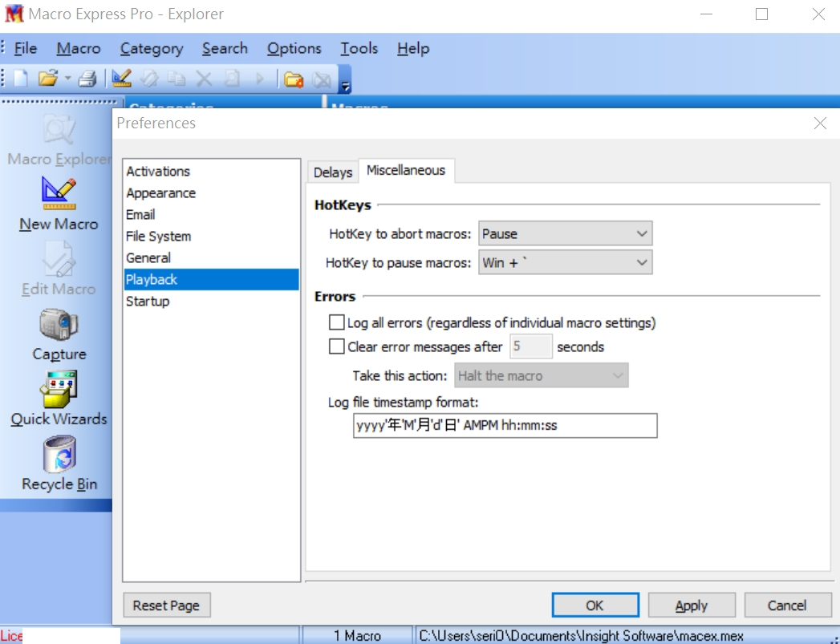The image size is (840, 644).
Task: Toggle Clear error messages after checkbox
Action: tap(336, 346)
